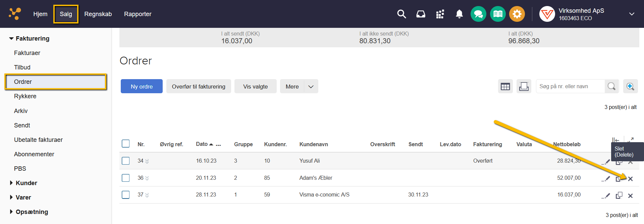Toggle the select-all header checkbox

[x=126, y=144]
